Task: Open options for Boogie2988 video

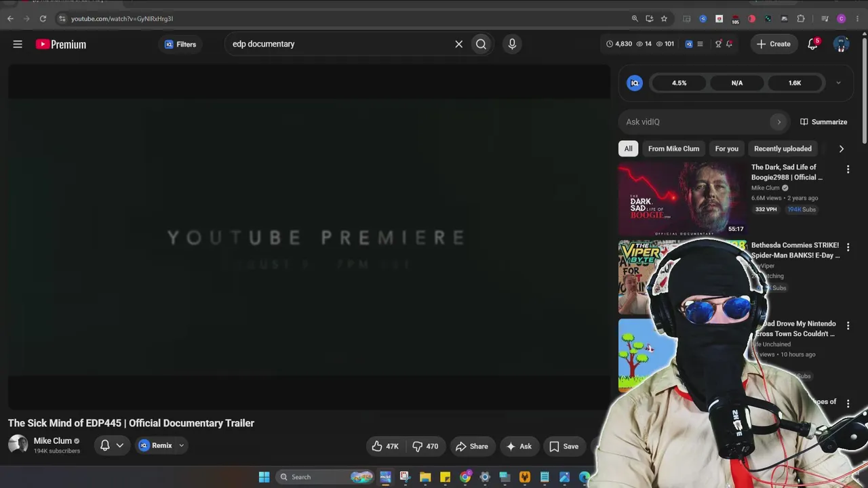Action: point(848,169)
